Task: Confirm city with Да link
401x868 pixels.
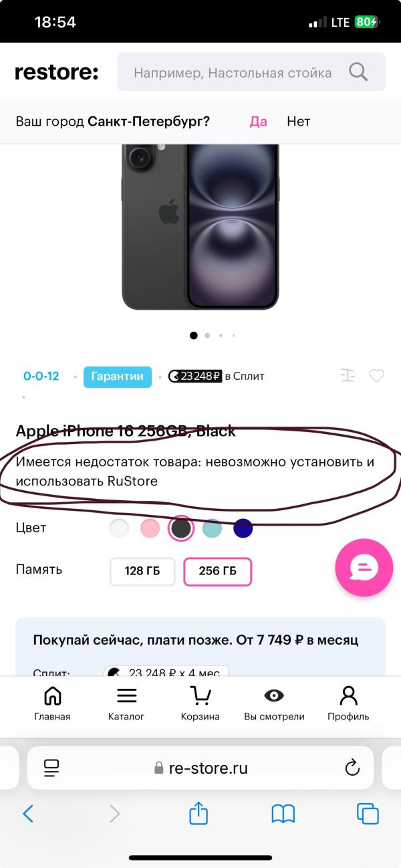Action: (259, 122)
